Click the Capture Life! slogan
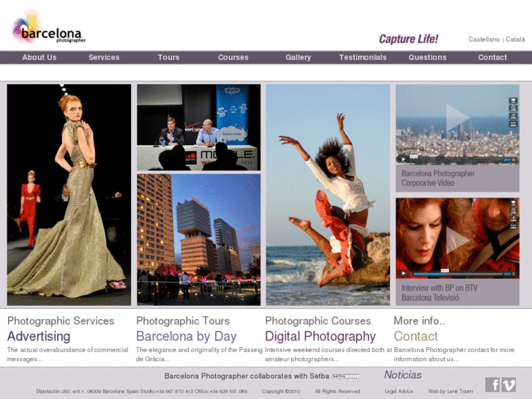The width and height of the screenshot is (532, 399). (408, 39)
